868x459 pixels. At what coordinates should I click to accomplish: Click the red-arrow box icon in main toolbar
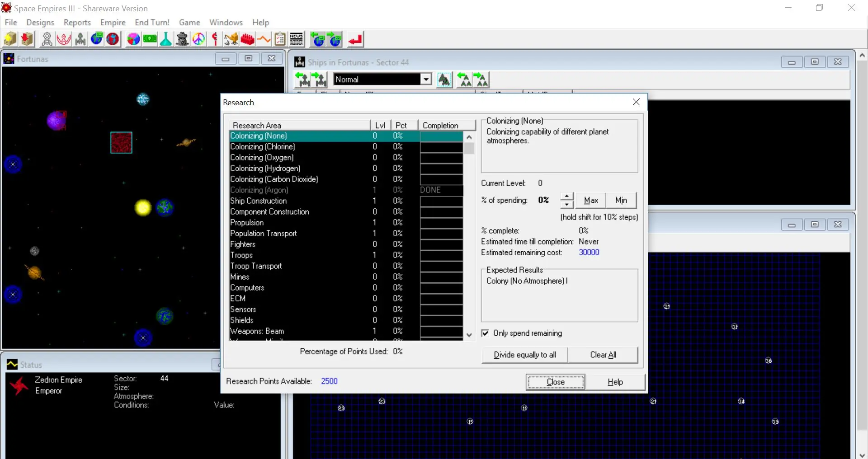[x=27, y=39]
